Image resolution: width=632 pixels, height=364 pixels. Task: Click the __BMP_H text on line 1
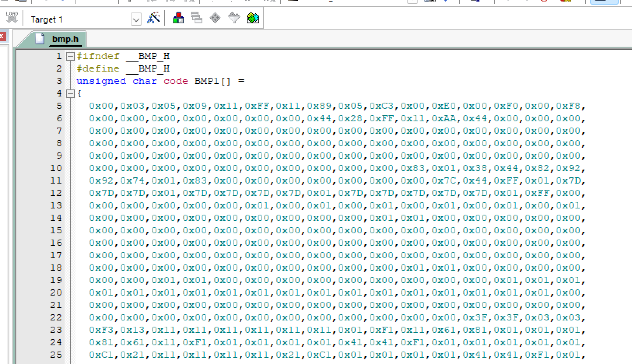pos(148,56)
